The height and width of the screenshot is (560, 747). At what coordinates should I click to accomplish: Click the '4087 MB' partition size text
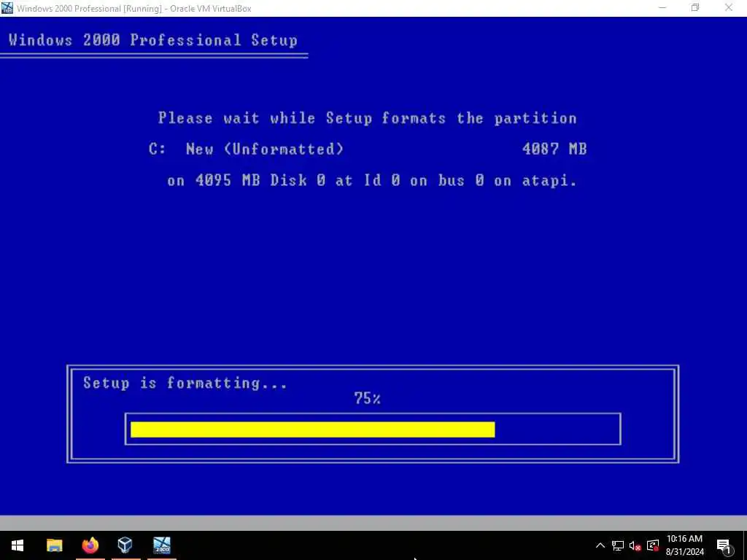[x=554, y=149]
